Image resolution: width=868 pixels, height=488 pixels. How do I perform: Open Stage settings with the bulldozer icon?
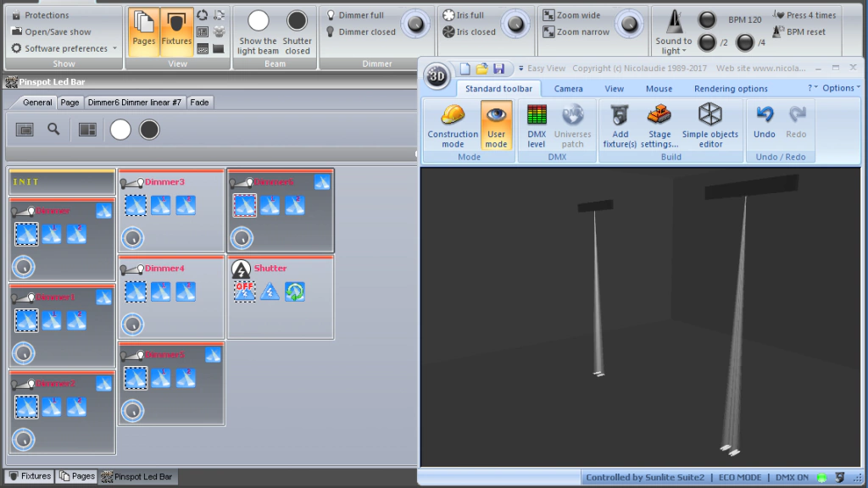pos(659,125)
